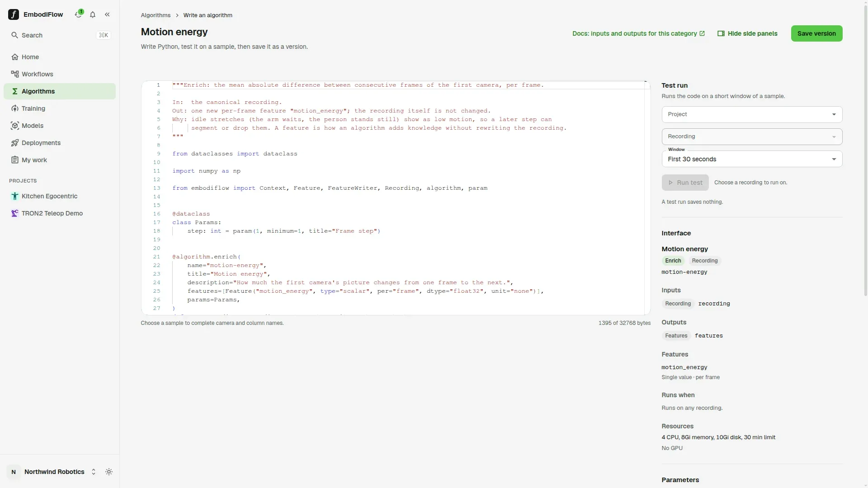Screen dimensions: 868x488
Task: Click the Save version button
Action: tap(816, 33)
